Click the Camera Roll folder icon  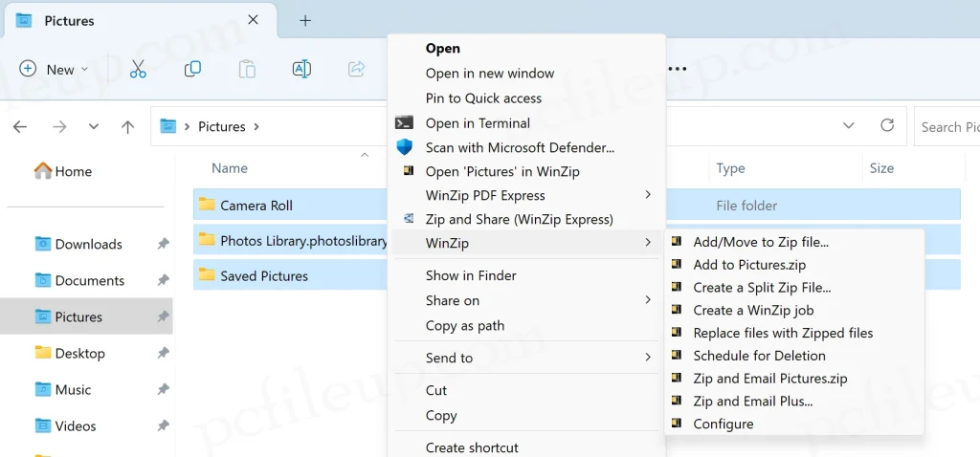[x=207, y=205]
